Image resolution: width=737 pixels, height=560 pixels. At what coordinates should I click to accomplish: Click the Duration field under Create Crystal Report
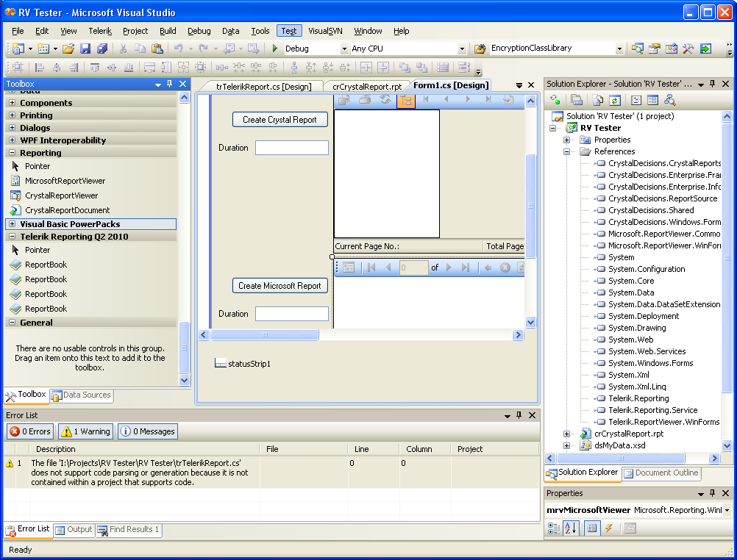292,148
